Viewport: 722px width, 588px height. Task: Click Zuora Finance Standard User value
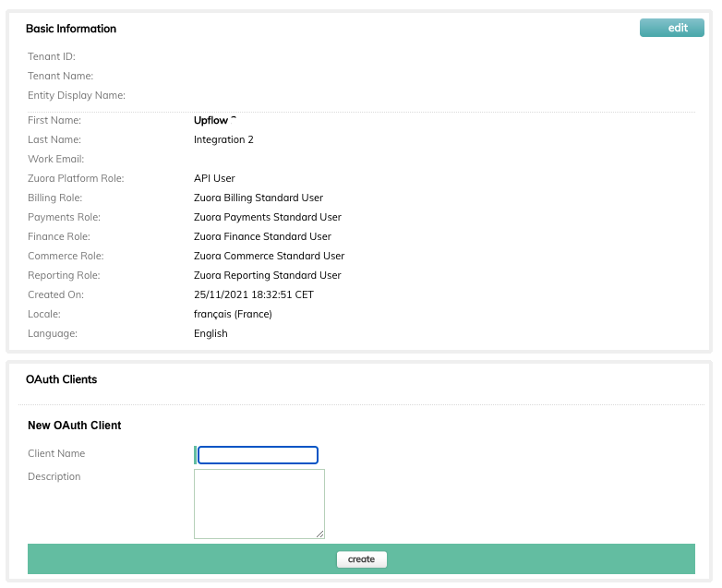262,236
